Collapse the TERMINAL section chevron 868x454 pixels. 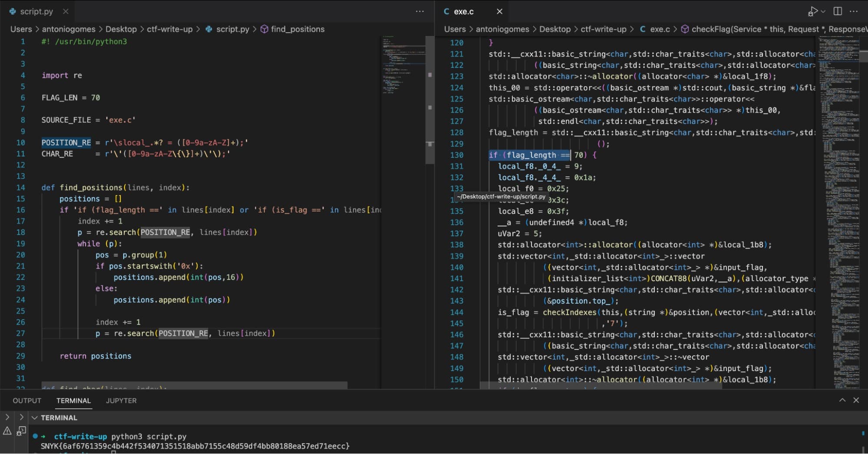[x=34, y=418]
